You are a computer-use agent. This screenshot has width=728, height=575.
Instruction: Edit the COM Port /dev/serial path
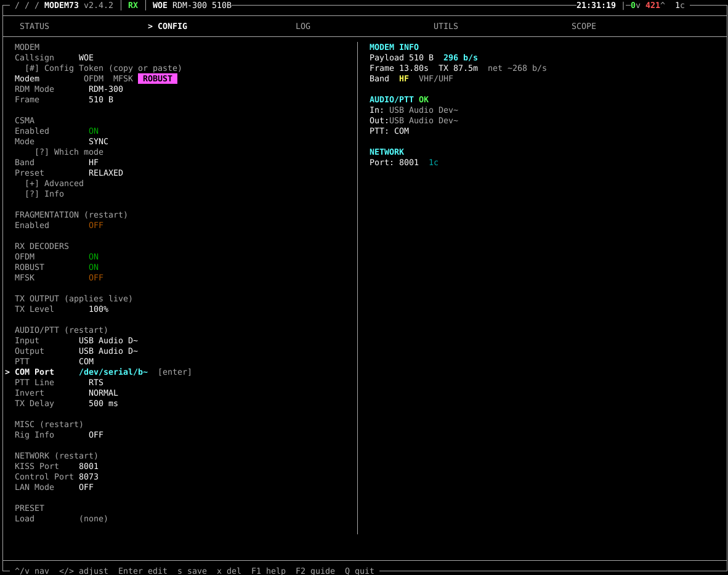113,372
